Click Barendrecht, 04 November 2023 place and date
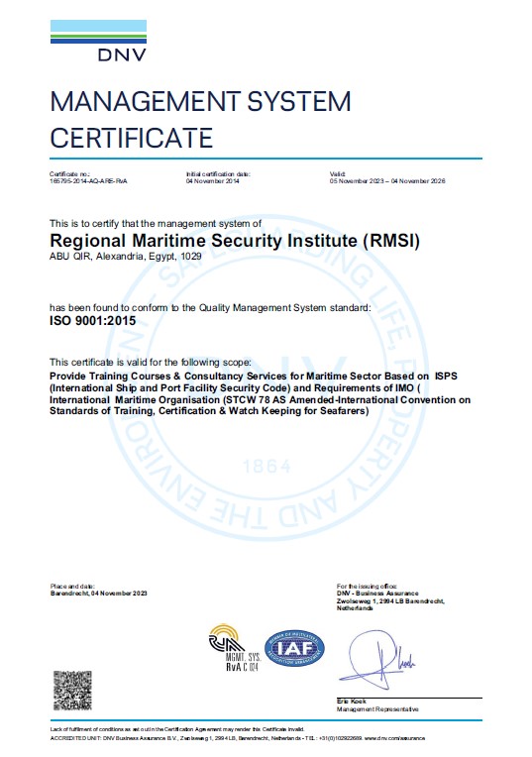 98,593
